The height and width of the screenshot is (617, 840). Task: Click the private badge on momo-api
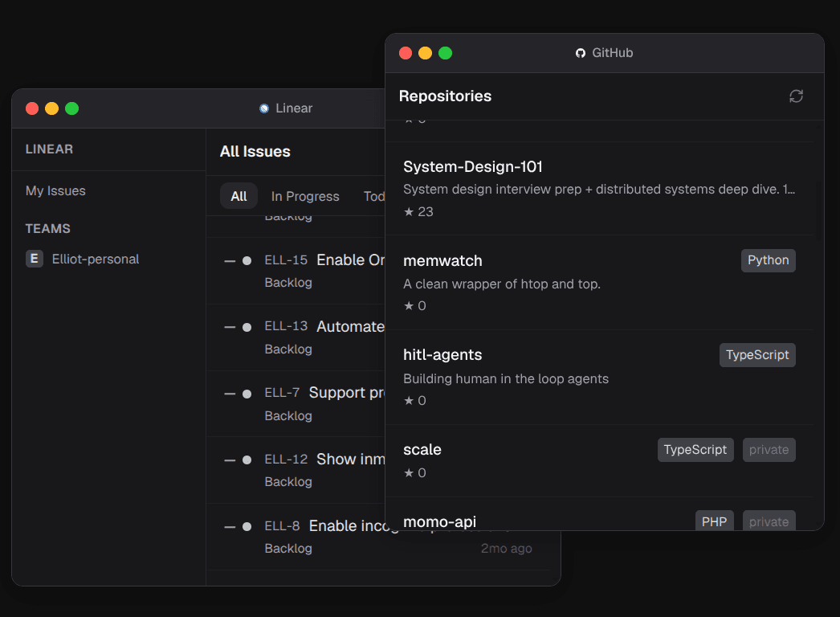point(769,521)
